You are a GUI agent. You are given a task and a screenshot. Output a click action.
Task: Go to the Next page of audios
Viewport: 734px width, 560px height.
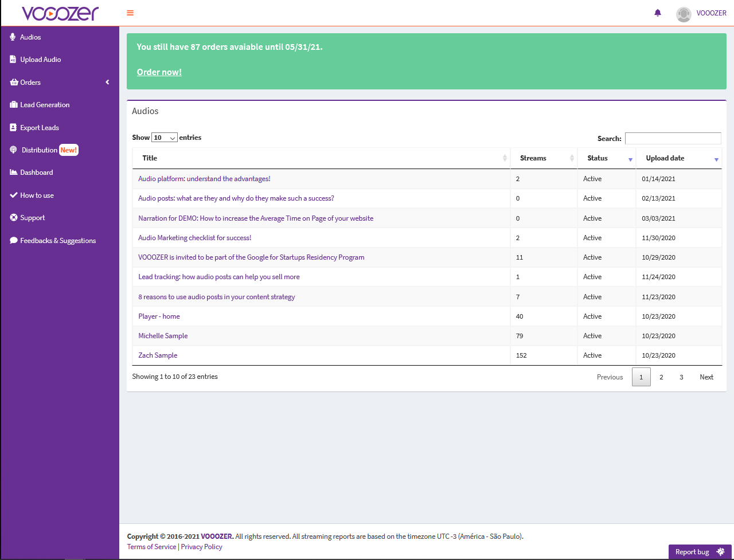(706, 377)
